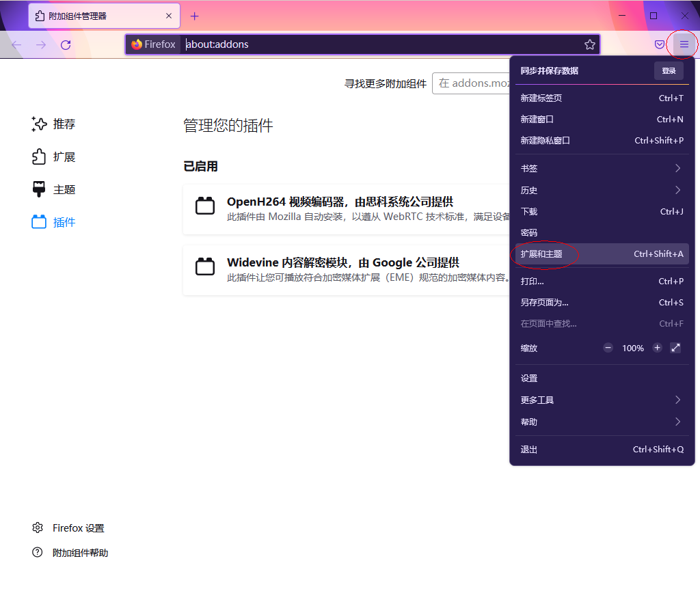Click the Firefox 设置 gear icon
This screenshot has width=700, height=589.
tap(38, 528)
